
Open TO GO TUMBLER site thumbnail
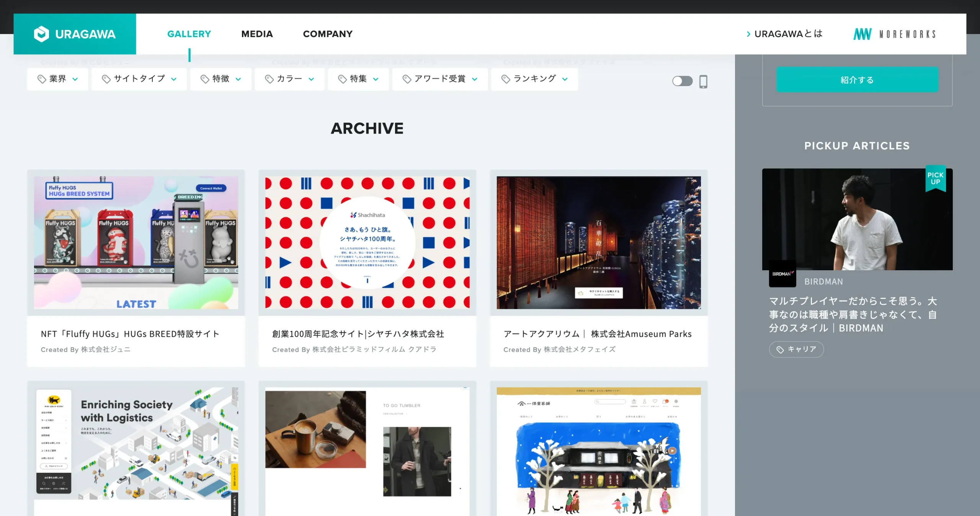click(367, 452)
